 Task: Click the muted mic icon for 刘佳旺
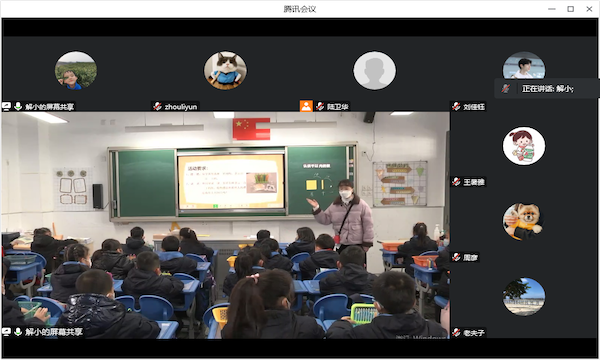[456, 106]
